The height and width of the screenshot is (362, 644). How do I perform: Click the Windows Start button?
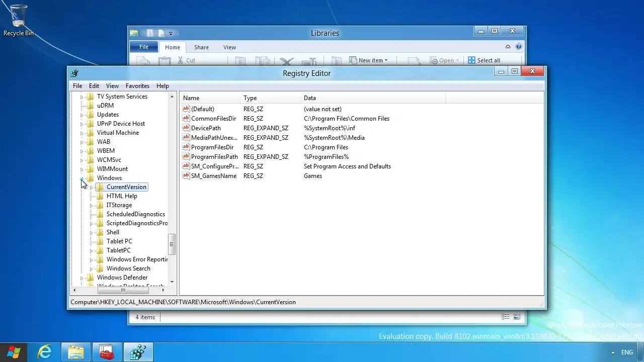(x=14, y=352)
